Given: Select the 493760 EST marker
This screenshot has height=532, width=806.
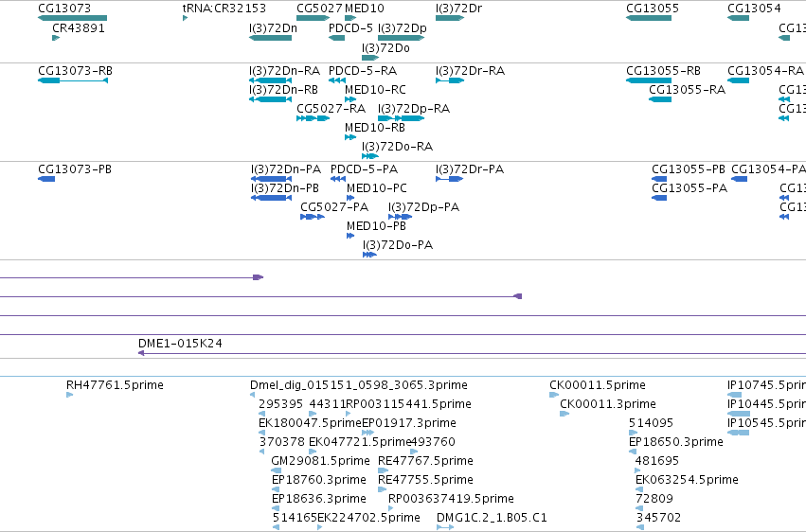Looking at the screenshot, I should tap(414, 452).
